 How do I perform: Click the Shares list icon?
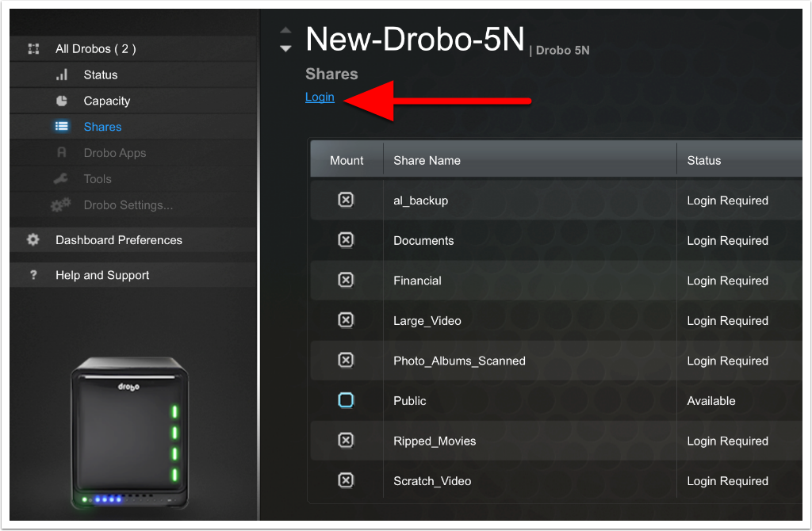point(62,127)
